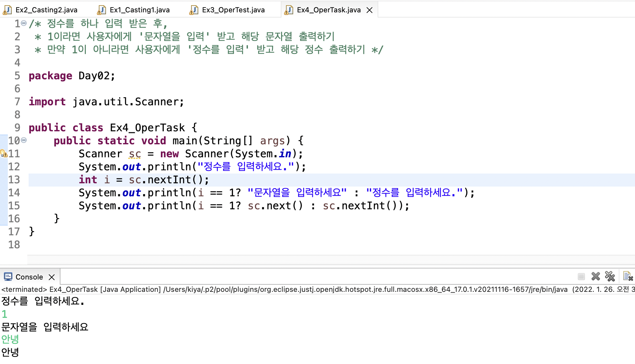635x364 pixels.
Task: Click the Java file icon on Ex4_OperTask tab
Action: point(289,10)
